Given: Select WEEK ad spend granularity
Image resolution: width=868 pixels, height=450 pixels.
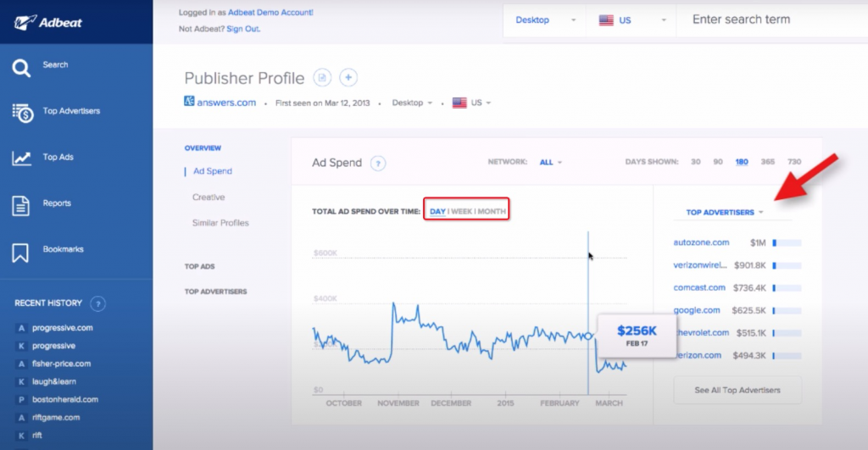Looking at the screenshot, I should 462,211.
